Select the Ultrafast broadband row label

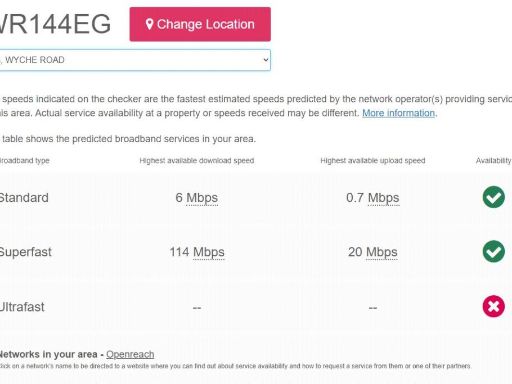point(22,307)
